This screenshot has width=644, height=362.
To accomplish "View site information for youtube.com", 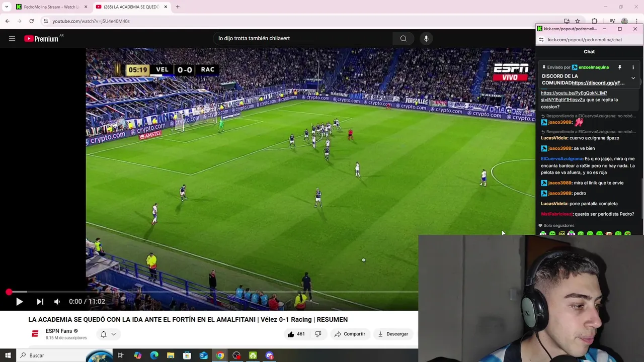I will point(46,21).
